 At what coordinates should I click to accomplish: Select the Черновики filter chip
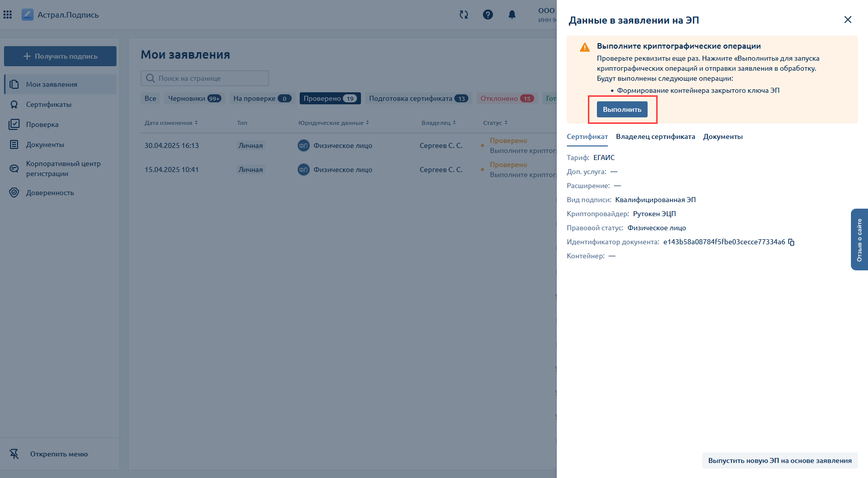pos(194,98)
